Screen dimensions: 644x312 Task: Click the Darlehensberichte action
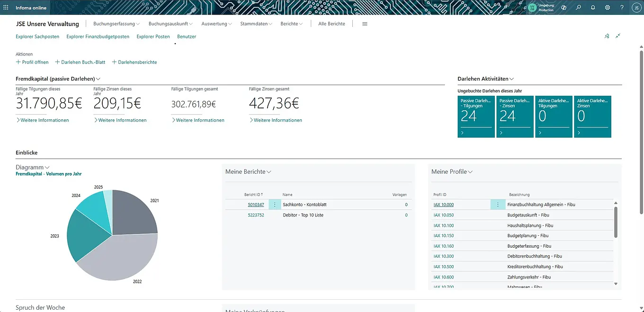[134, 62]
